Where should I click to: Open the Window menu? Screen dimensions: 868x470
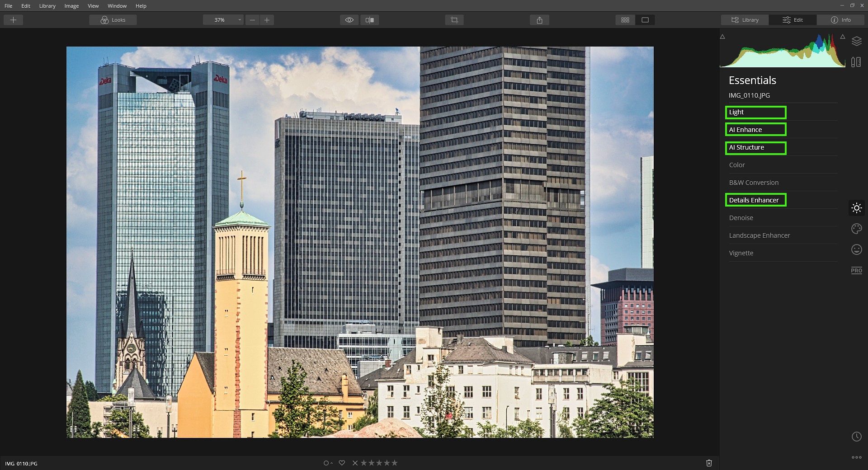coord(117,6)
